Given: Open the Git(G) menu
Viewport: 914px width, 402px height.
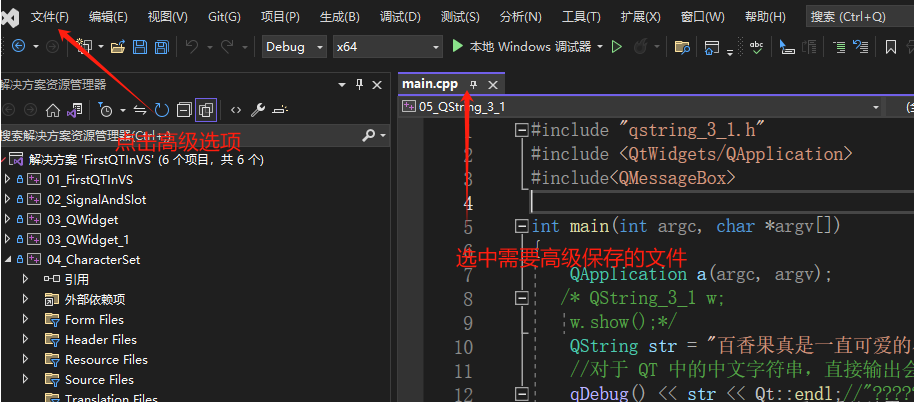Looking at the screenshot, I should [x=224, y=17].
